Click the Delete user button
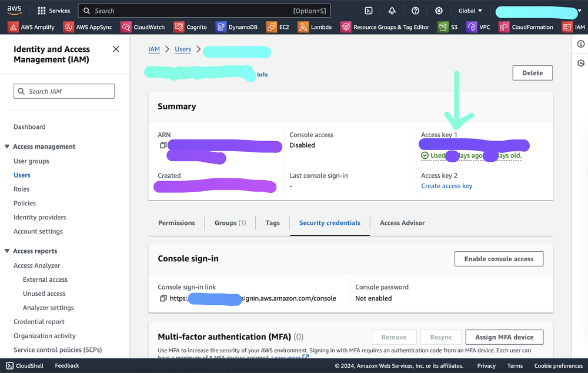588x373 pixels. click(x=532, y=73)
